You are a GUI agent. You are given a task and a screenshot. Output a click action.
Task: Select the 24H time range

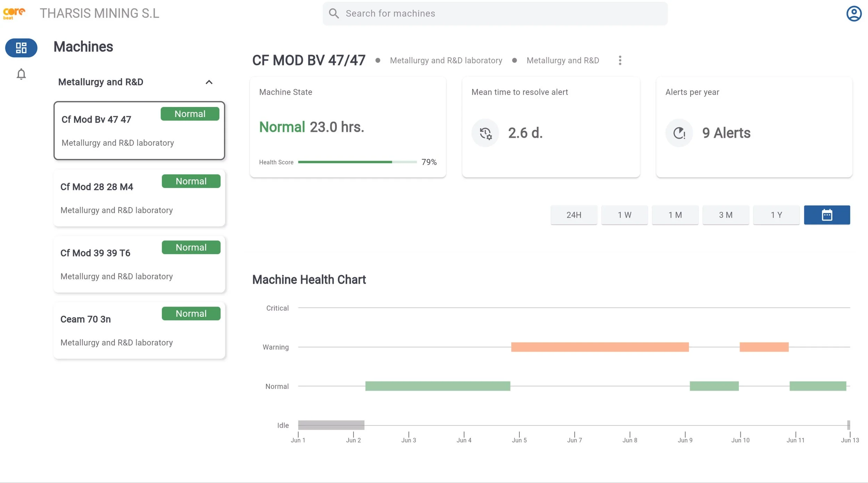pos(574,215)
